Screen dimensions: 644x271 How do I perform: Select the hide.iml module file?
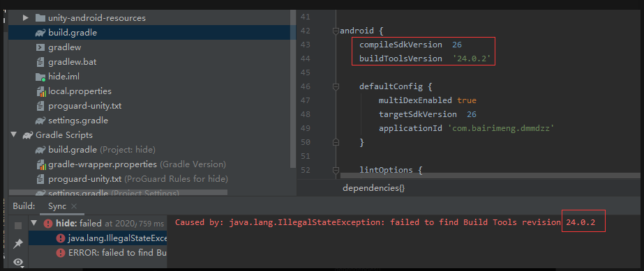coord(63,77)
